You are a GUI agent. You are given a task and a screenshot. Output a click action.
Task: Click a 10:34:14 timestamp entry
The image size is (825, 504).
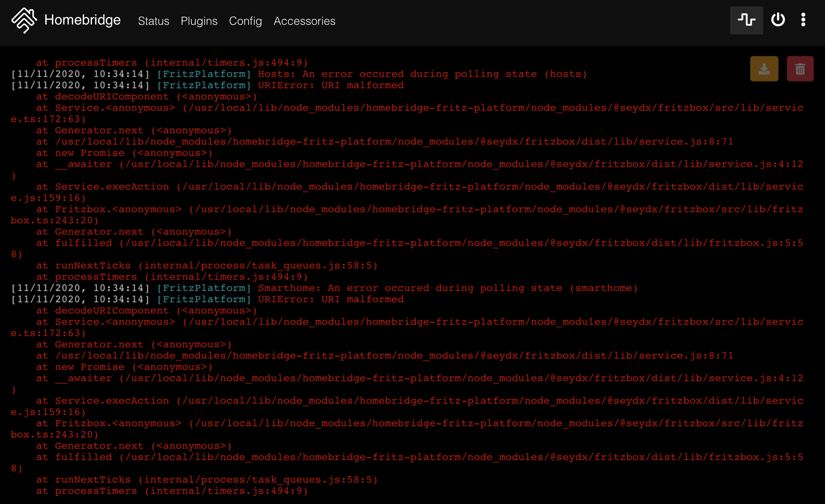tap(79, 74)
